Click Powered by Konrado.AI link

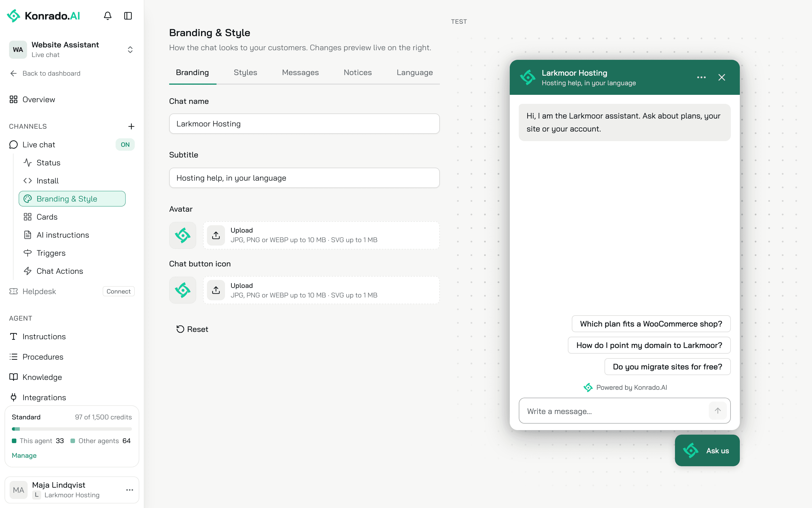point(625,387)
